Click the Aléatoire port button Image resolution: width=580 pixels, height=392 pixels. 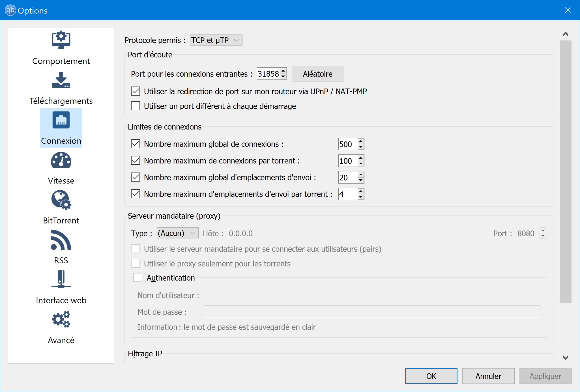tap(318, 74)
